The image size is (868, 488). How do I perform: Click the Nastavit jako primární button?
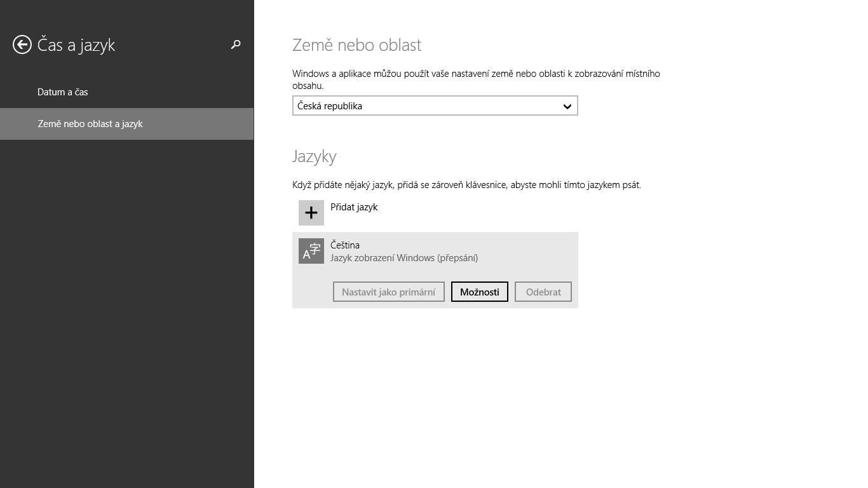point(389,292)
